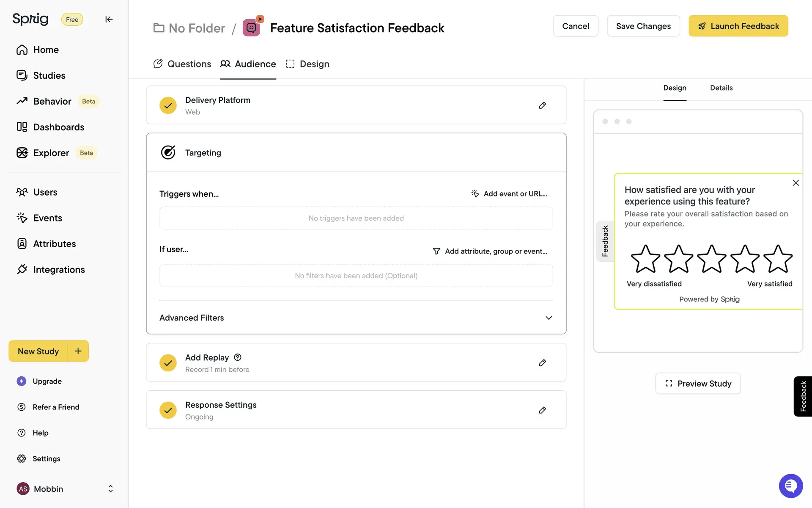812x508 pixels.
Task: Edit Delivery Platform with pencil icon
Action: pyautogui.click(x=542, y=105)
